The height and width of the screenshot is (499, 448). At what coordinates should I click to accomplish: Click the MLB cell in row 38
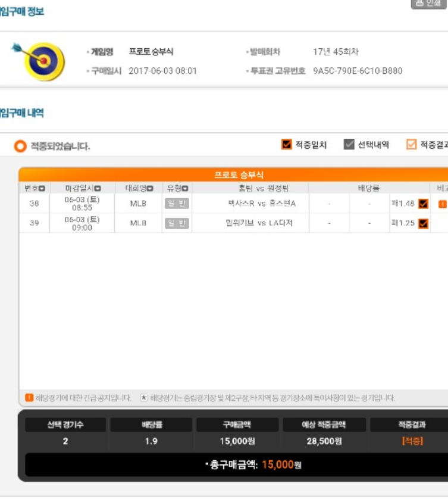(138, 204)
